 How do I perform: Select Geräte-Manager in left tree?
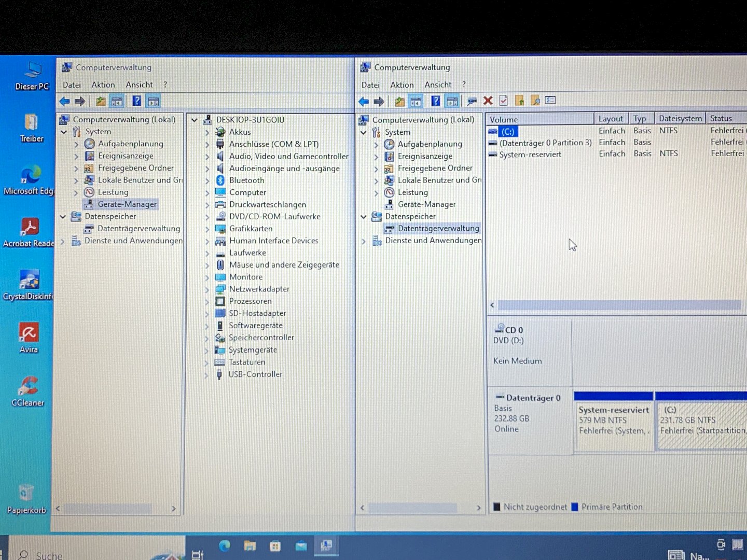[x=127, y=204]
